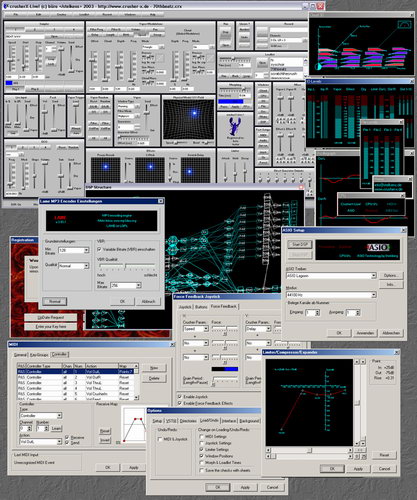Click the ASIO logo in ASIO Setup

(378, 247)
